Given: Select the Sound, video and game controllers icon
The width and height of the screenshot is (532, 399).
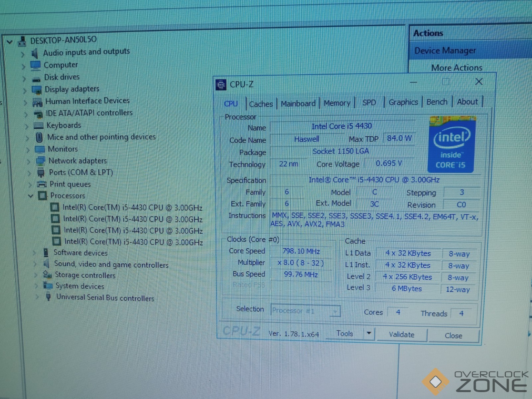Looking at the screenshot, I should coord(46,264).
